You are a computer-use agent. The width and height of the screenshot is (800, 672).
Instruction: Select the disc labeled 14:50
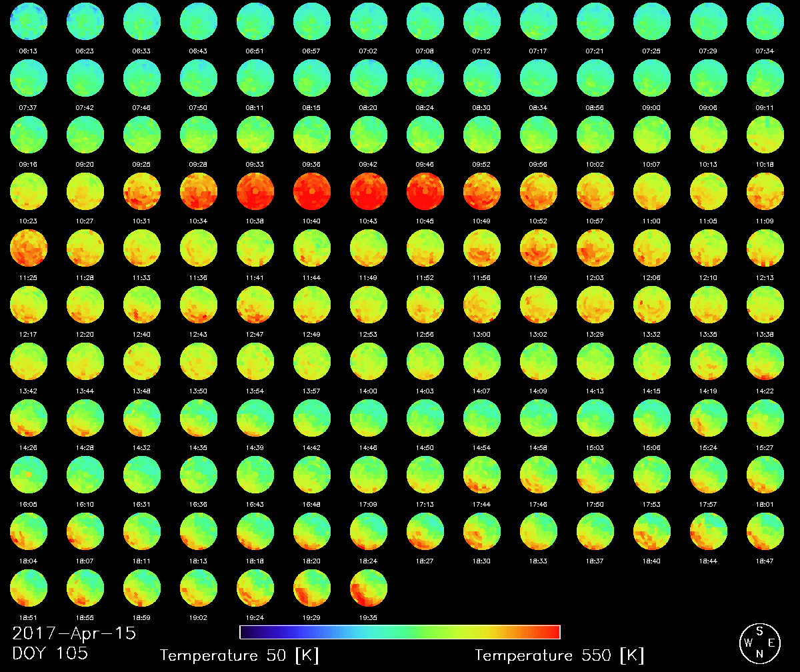tap(425, 418)
